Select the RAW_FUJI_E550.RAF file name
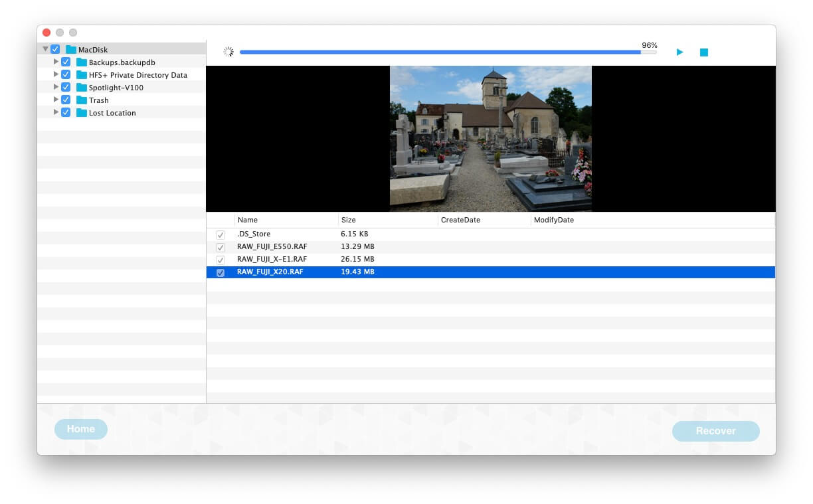Viewport: 813px width, 504px height. pos(272,247)
